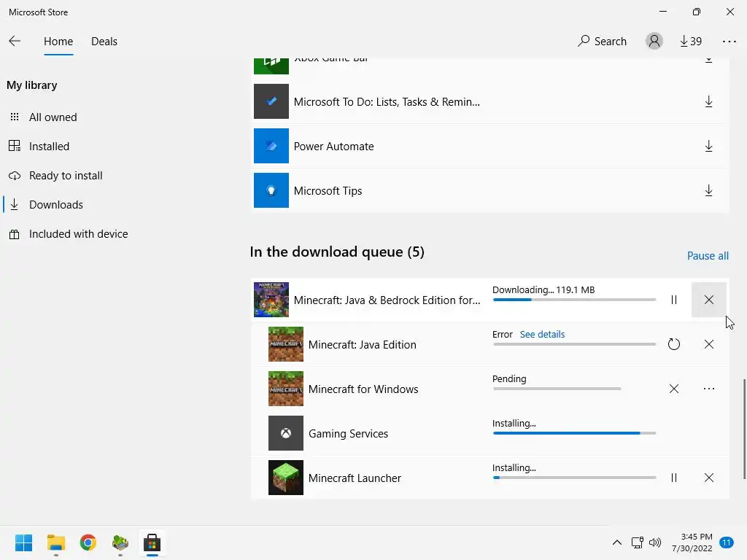Image resolution: width=747 pixels, height=560 pixels.
Task: Download Microsoft To Do update
Action: 708,101
